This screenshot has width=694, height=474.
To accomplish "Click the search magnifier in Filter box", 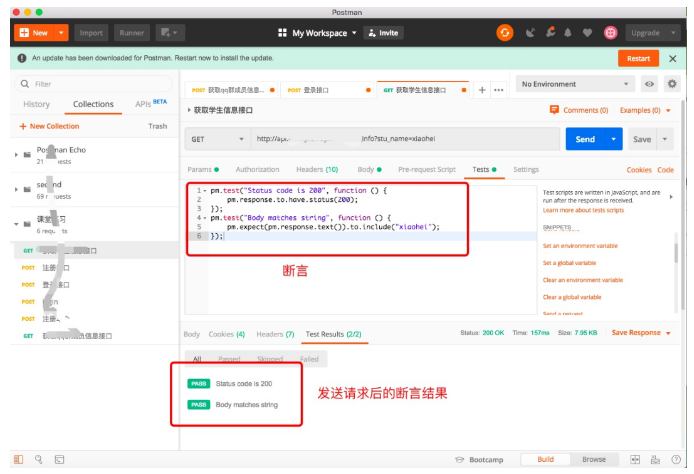I will 25,84.
